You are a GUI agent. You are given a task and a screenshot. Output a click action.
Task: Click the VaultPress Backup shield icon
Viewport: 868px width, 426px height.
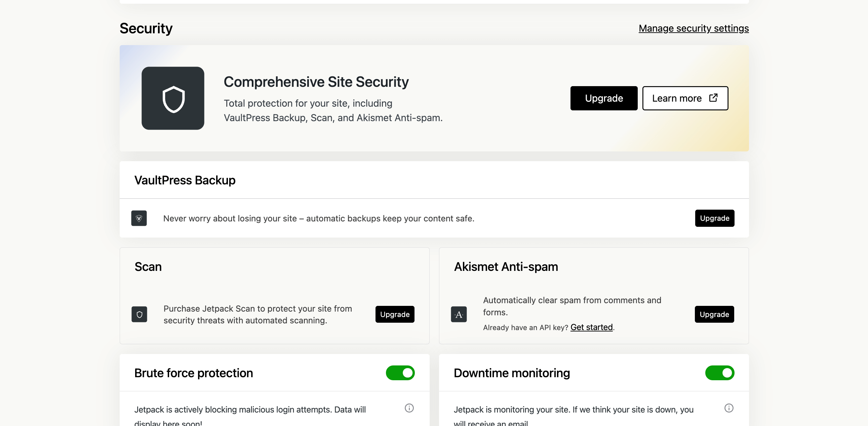pos(139,218)
